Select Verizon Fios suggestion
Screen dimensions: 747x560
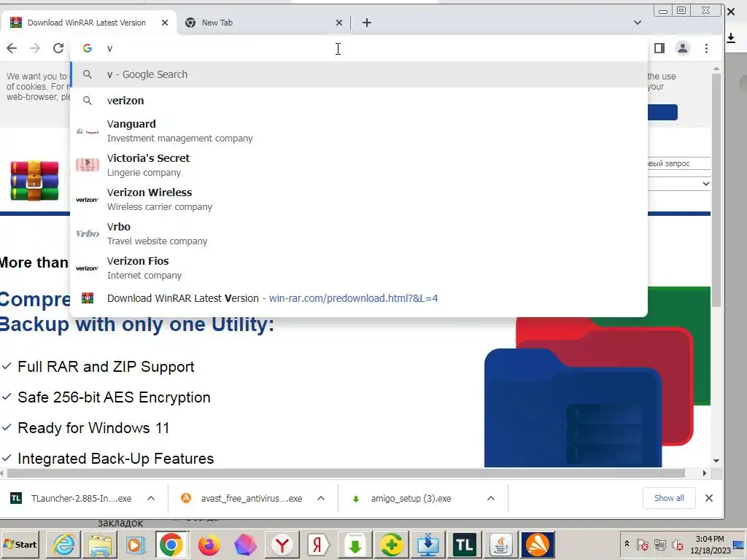(359, 268)
